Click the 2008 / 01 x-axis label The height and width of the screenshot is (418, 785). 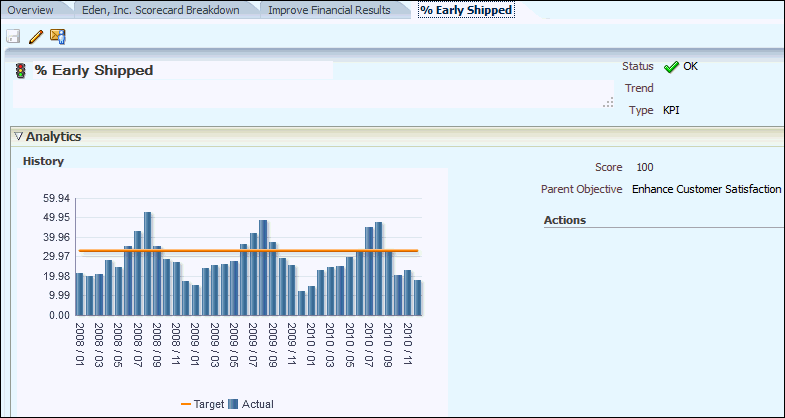coord(79,345)
